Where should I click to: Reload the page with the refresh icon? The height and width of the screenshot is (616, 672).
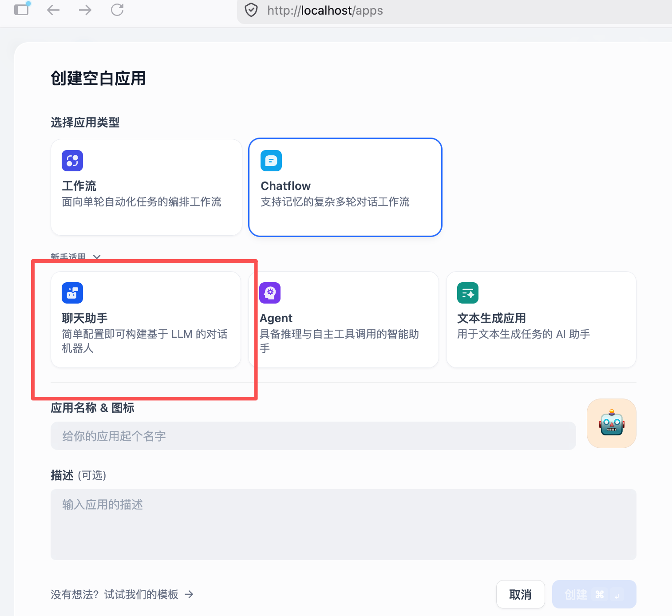[117, 10]
